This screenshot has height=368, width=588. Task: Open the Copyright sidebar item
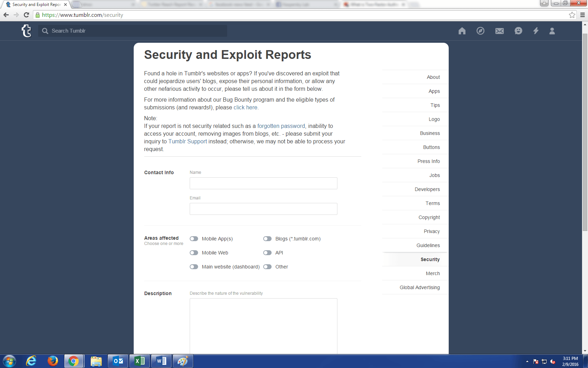coord(415,217)
